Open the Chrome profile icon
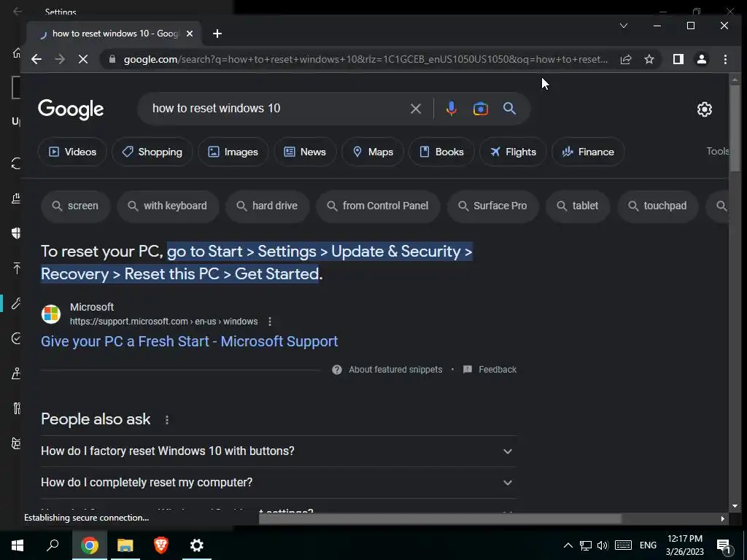The image size is (747, 560). coord(701,60)
